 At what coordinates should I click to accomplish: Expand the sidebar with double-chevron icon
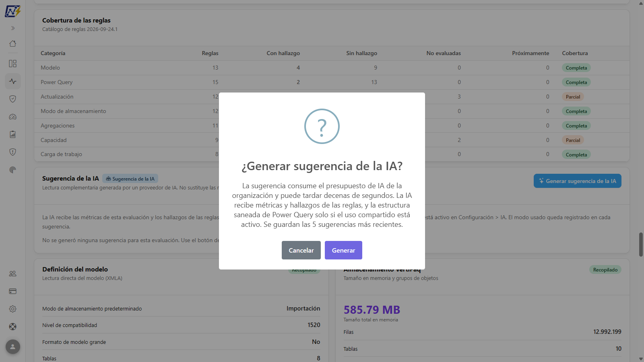(13, 28)
